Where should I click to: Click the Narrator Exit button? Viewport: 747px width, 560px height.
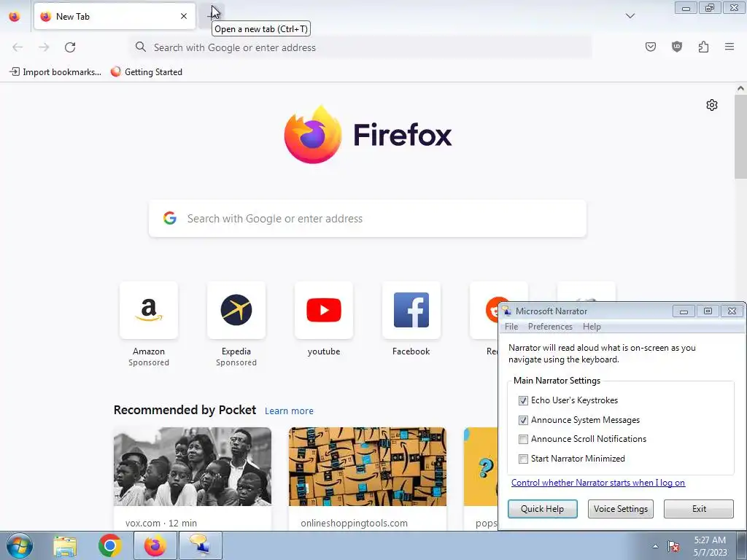[x=699, y=508]
